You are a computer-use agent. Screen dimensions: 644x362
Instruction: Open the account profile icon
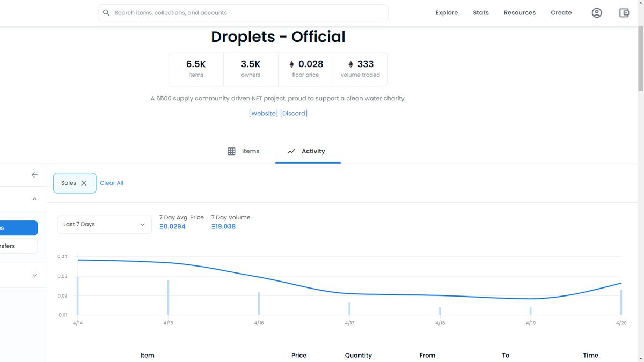click(597, 13)
